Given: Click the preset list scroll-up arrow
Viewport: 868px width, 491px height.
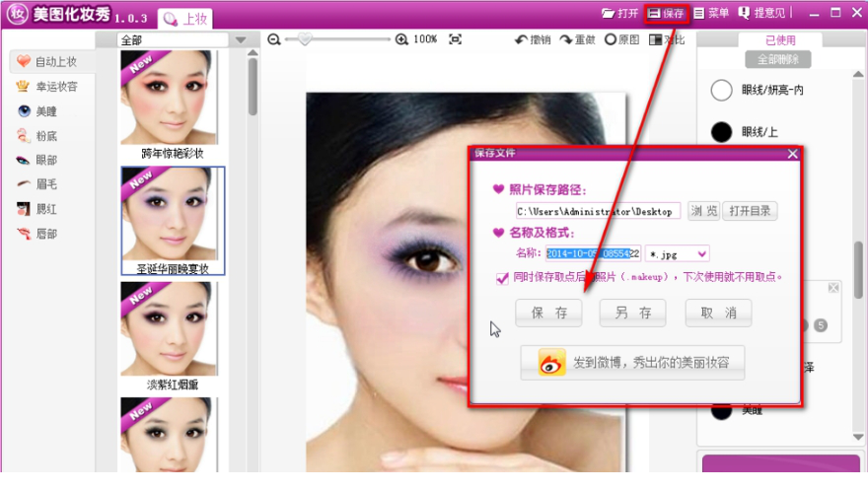Looking at the screenshot, I should 253,53.
